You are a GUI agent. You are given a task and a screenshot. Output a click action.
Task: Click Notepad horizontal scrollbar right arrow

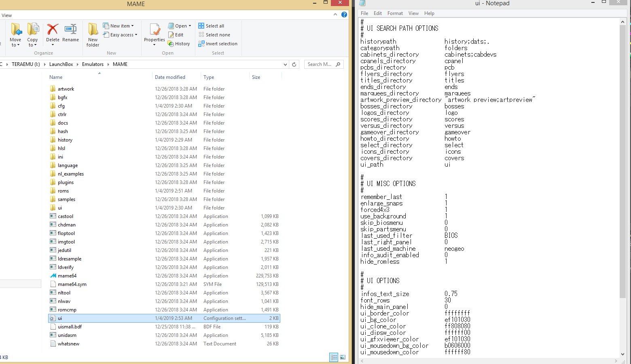(616, 360)
